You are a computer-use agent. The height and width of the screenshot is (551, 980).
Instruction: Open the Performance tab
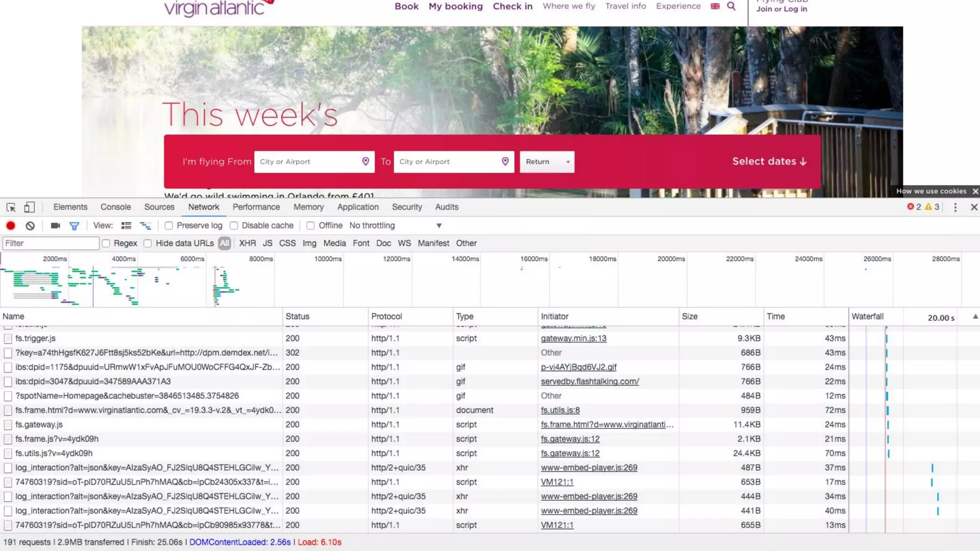pyautogui.click(x=256, y=207)
